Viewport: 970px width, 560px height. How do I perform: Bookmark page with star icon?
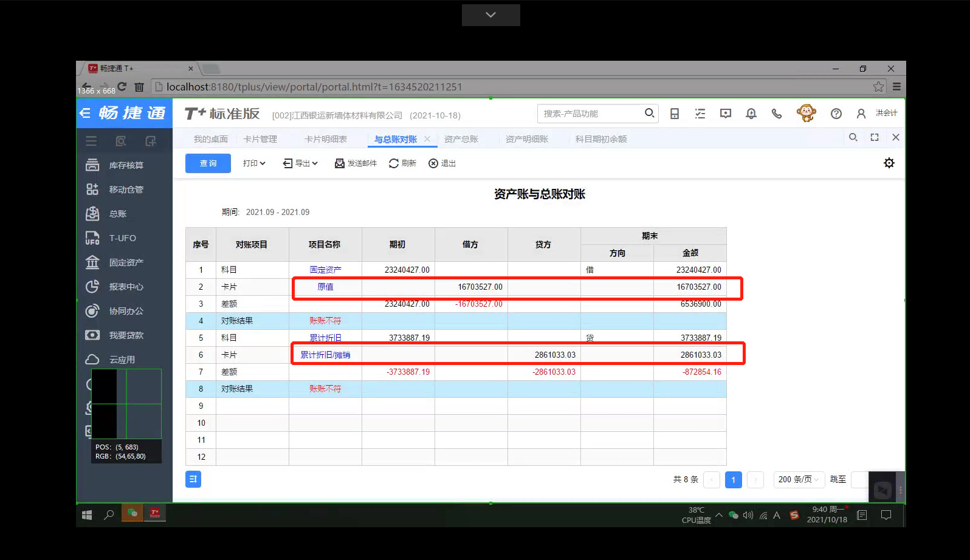(878, 87)
